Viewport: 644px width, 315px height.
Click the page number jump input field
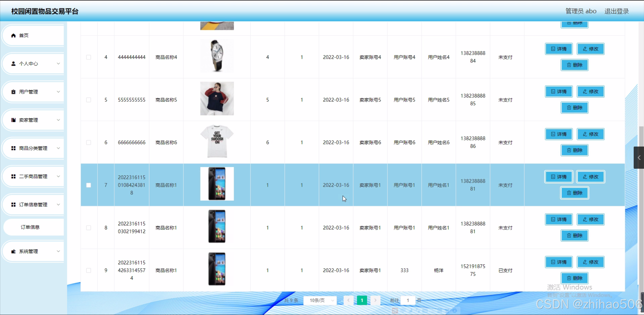point(408,300)
